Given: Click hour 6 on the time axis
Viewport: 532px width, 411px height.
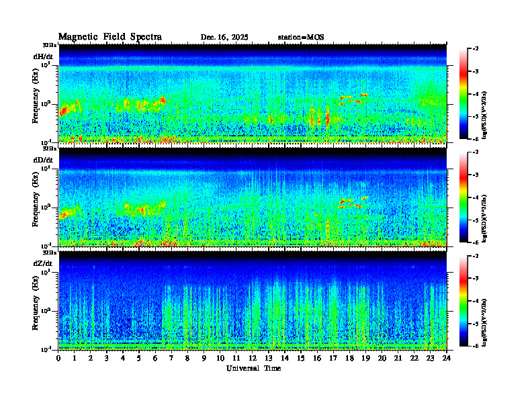Looking at the screenshot, I should 155,358.
